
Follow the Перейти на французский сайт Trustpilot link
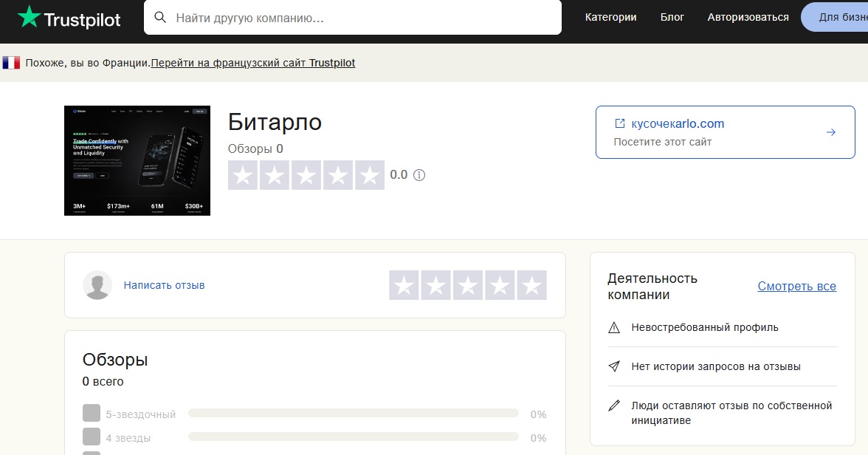point(252,63)
